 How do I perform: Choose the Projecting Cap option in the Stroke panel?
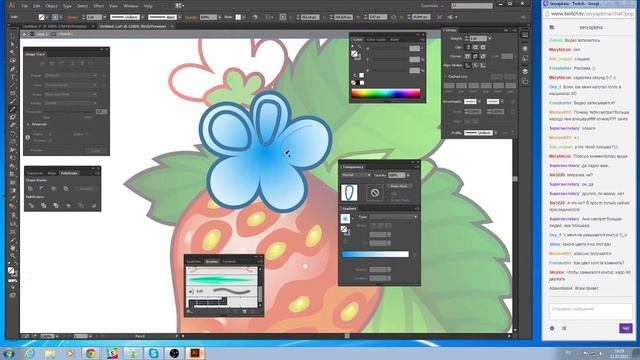[x=483, y=47]
